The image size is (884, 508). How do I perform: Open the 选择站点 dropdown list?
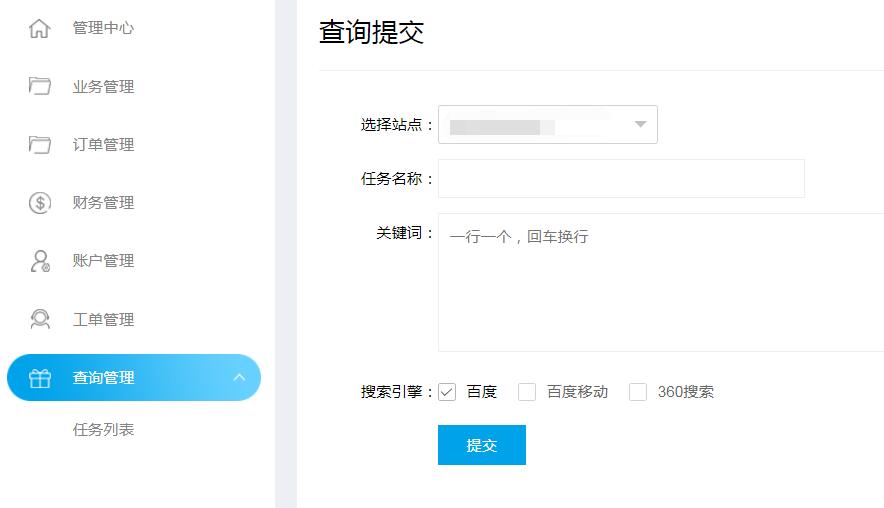click(x=547, y=125)
